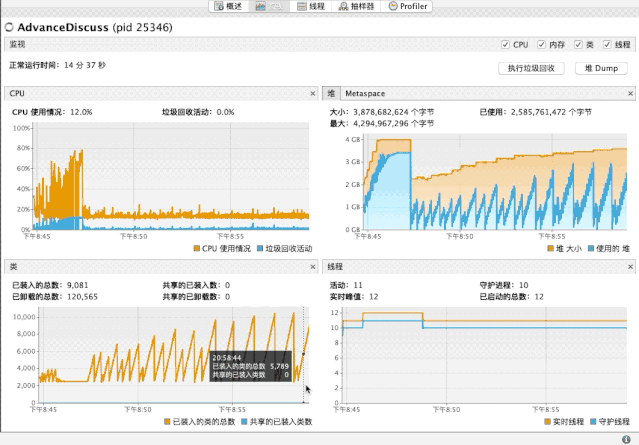Select the monitor tab with chart icon

[269, 6]
